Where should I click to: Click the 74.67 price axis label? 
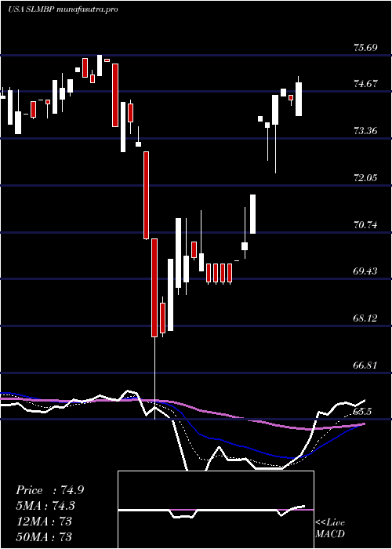[365, 83]
